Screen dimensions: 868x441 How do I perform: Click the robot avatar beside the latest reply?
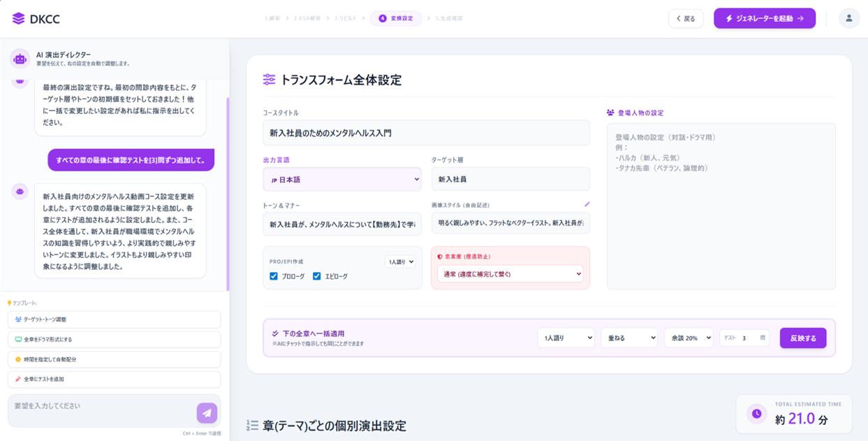click(20, 191)
